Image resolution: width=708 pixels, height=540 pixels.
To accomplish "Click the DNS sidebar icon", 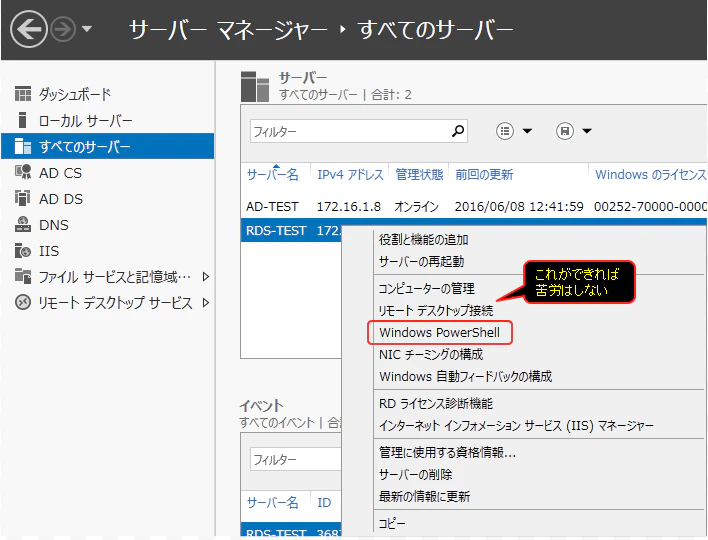I will 23,224.
